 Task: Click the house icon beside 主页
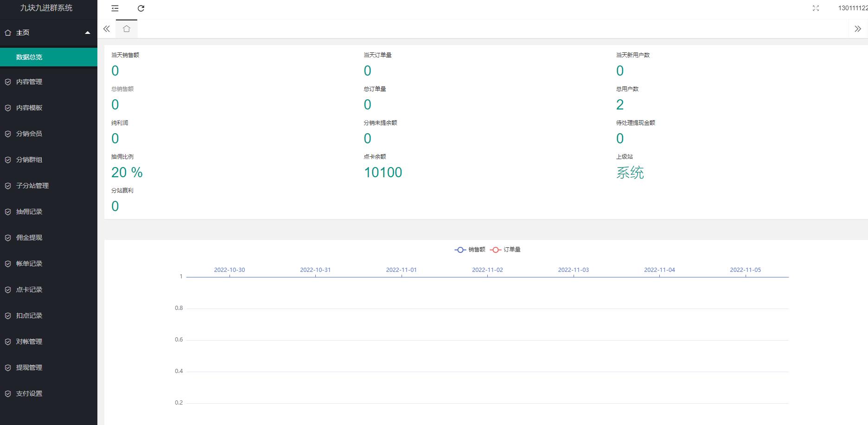8,32
